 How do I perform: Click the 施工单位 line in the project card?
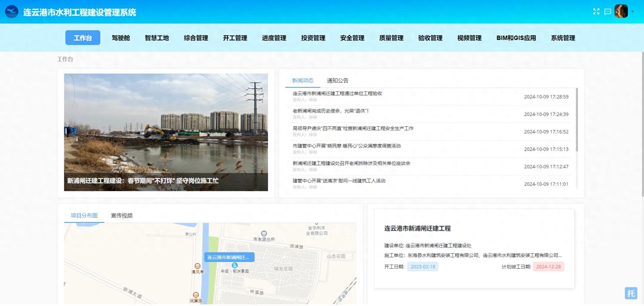tap(473, 255)
